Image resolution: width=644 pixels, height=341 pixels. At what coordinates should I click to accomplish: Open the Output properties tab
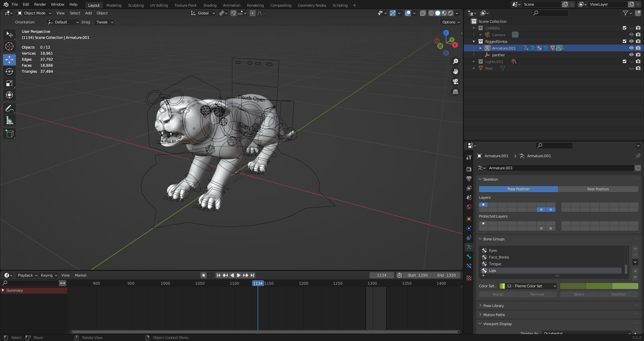469,178
